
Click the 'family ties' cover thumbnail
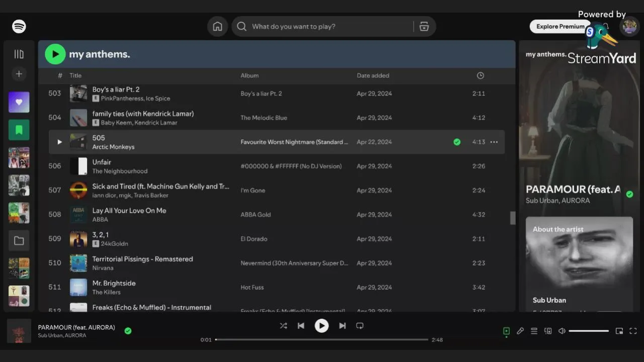[x=78, y=118]
